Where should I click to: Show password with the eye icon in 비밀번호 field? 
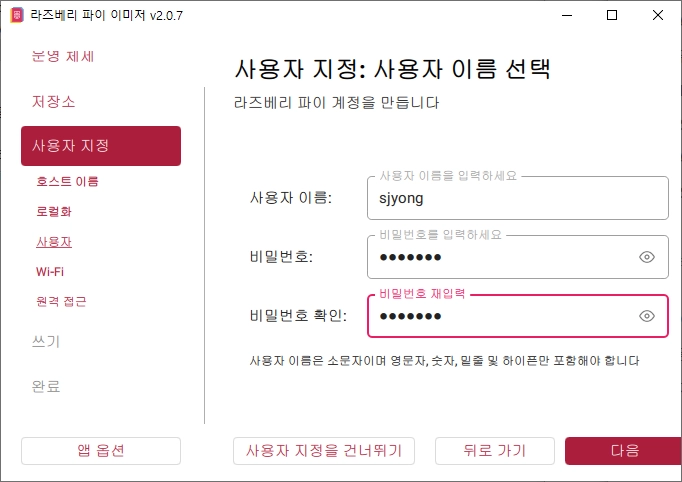647,257
